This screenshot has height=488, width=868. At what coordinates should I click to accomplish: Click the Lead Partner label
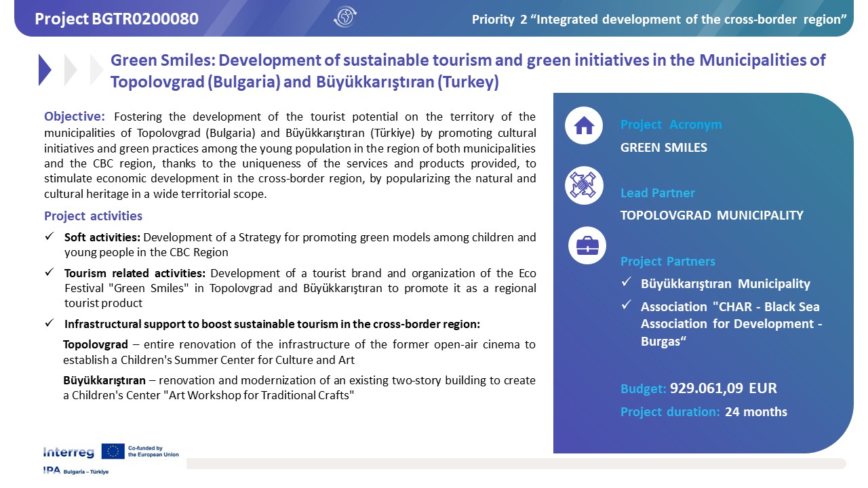[658, 193]
